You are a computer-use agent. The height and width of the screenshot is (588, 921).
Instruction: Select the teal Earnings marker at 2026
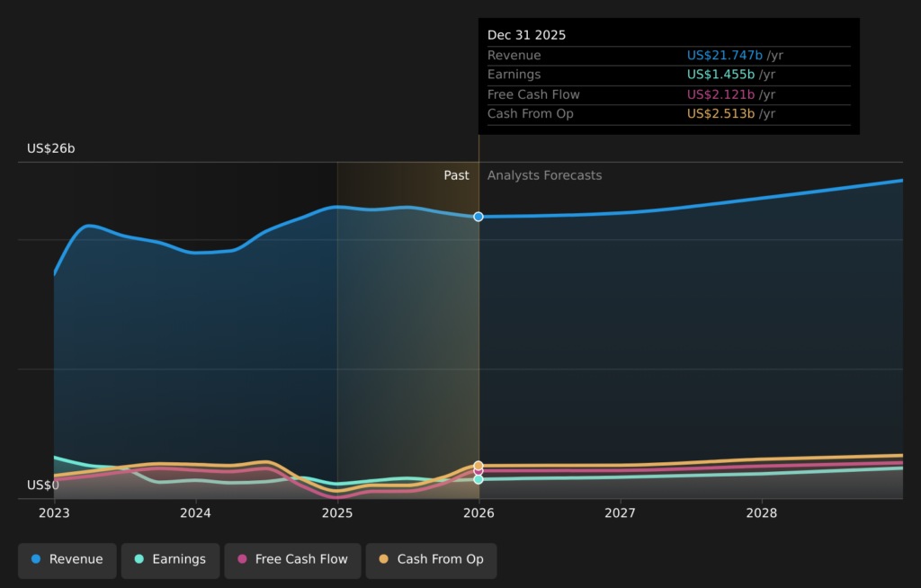(478, 479)
